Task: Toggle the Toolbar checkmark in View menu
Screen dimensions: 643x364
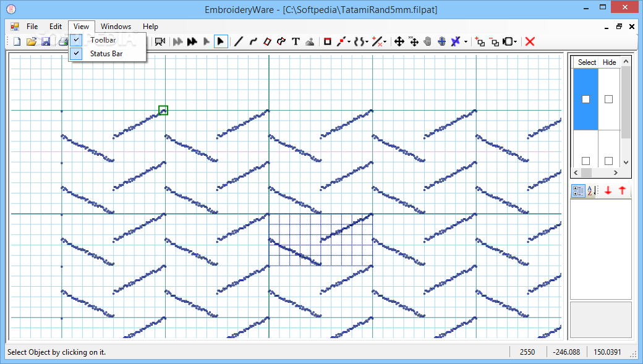Action: tap(76, 40)
